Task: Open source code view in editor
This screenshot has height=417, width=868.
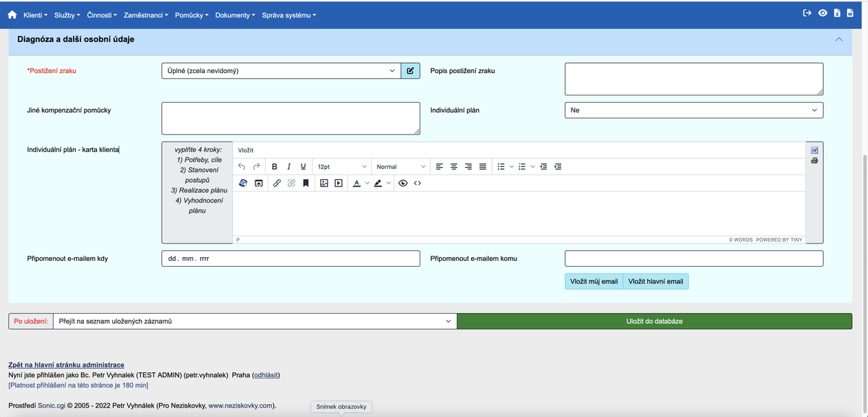Action: (x=417, y=184)
